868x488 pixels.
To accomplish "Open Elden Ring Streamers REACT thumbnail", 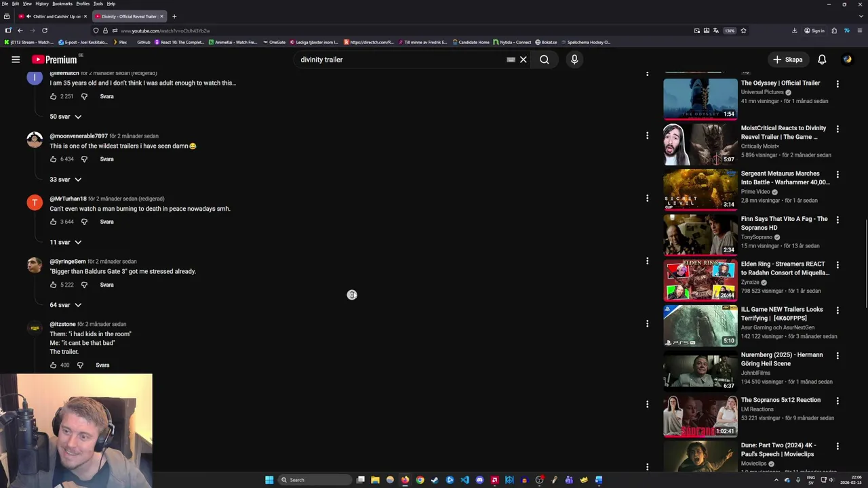I will click(700, 279).
